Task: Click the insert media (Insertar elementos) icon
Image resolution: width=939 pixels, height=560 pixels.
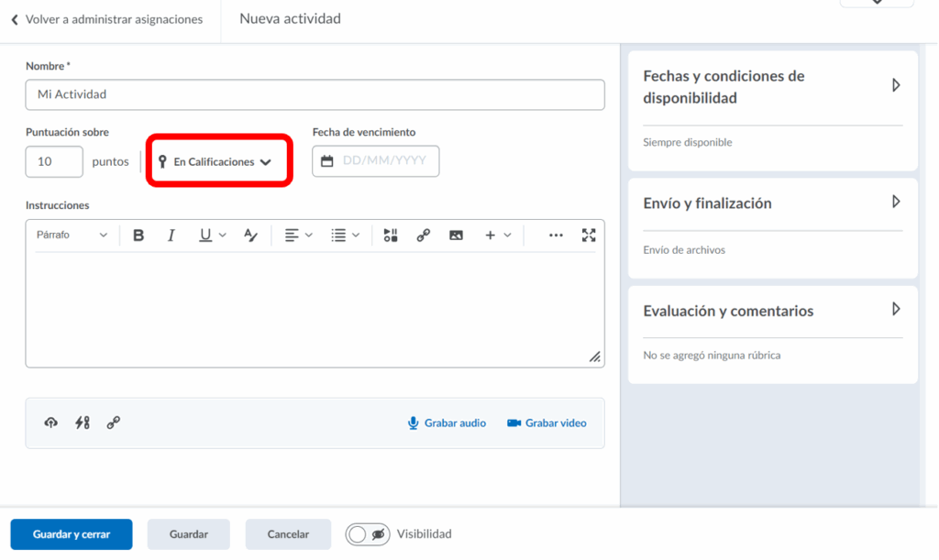Action: pos(391,236)
